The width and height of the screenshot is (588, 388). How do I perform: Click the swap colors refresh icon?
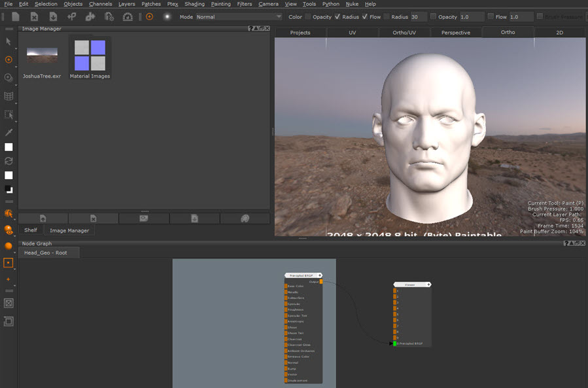click(9, 161)
